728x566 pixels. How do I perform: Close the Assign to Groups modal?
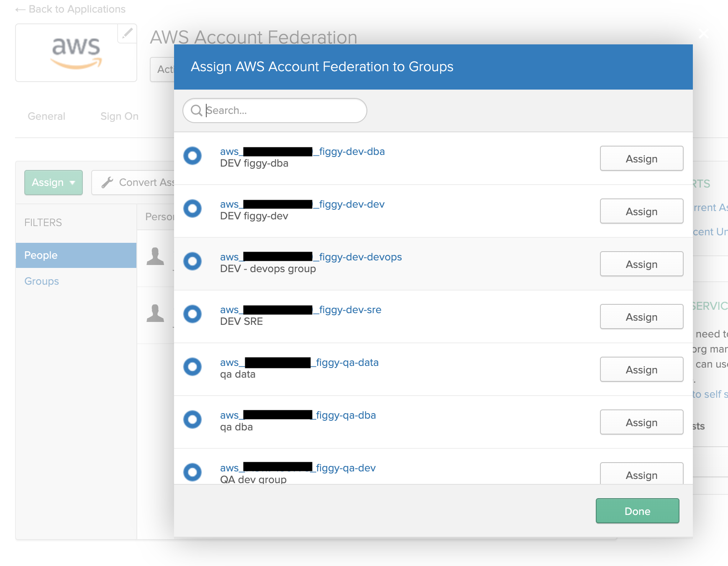pyautogui.click(x=704, y=34)
